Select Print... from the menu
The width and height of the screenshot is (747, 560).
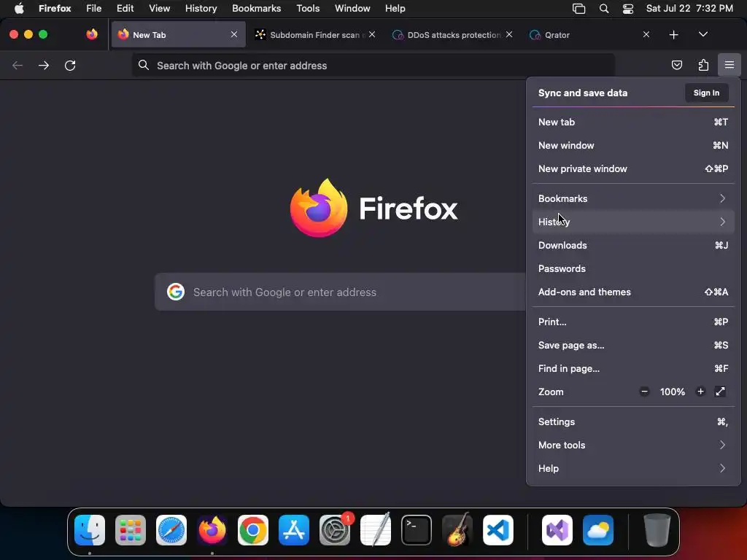[633, 322]
